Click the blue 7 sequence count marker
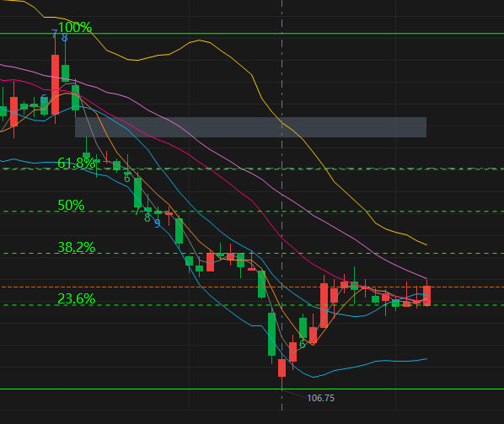This screenshot has height=424, width=504. point(54,34)
